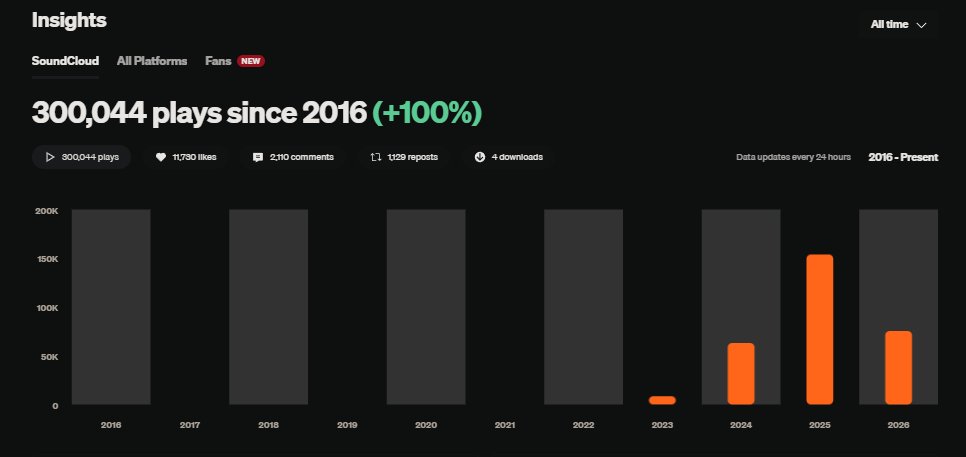Click the orange 2026 bar
This screenshot has height=457, width=966.
point(898,368)
